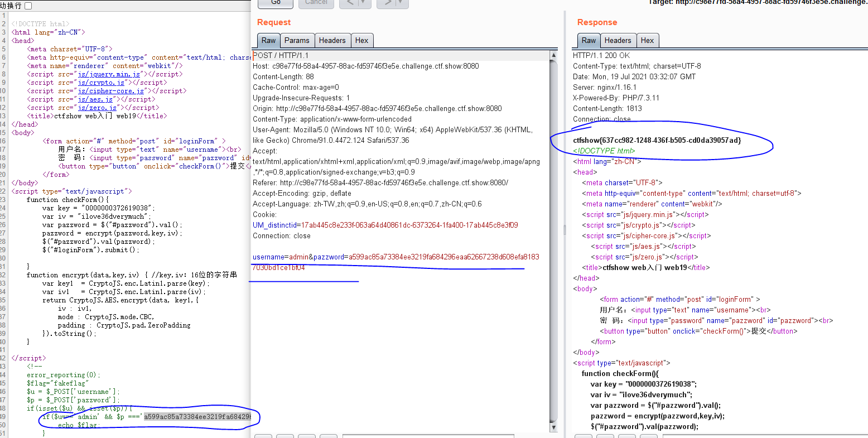Click the request pane scrollbar down arrow
The image size is (868, 438).
pyautogui.click(x=553, y=427)
